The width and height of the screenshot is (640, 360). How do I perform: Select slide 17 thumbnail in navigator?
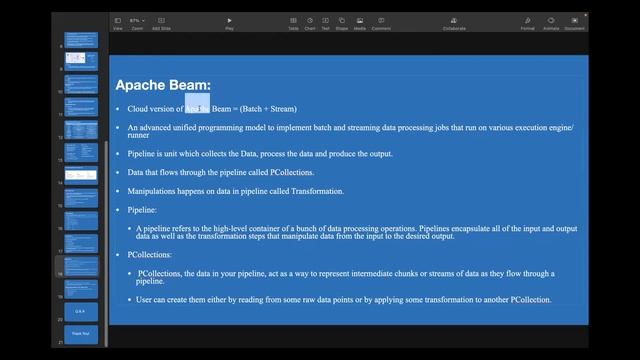pyautogui.click(x=81, y=243)
